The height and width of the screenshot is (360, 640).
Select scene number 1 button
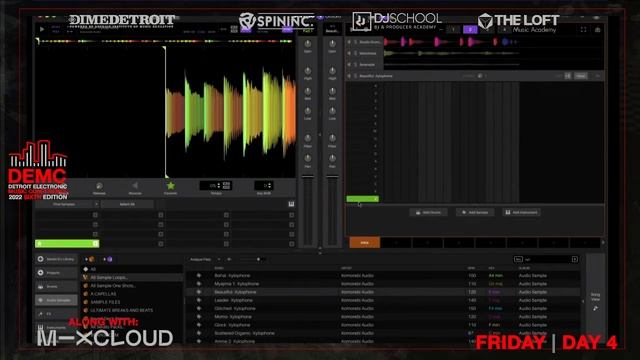pos(453,29)
